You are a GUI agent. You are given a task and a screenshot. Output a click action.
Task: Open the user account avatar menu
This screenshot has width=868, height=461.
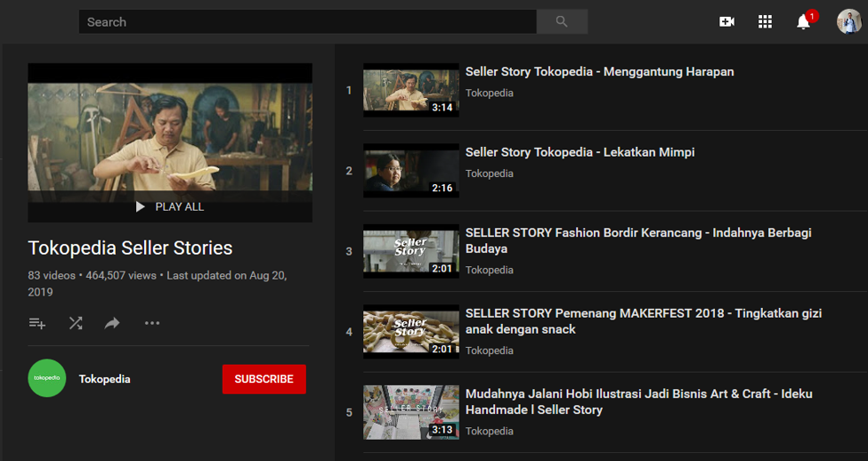[848, 21]
